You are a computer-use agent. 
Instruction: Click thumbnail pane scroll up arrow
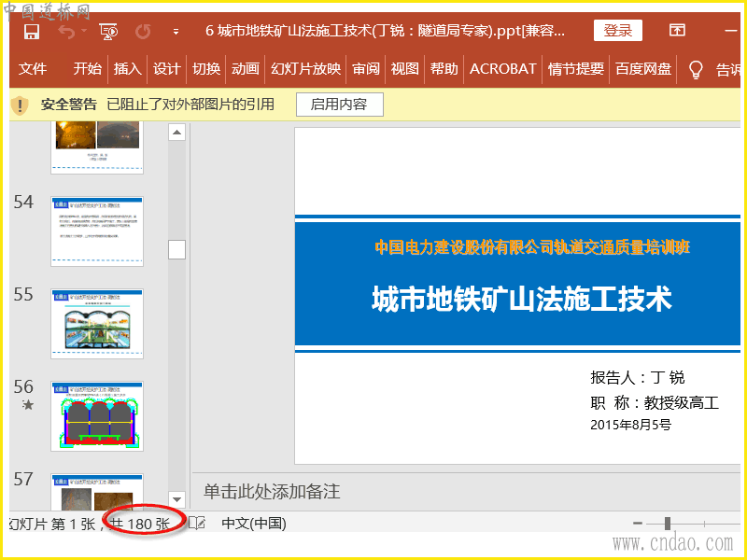pos(176,133)
